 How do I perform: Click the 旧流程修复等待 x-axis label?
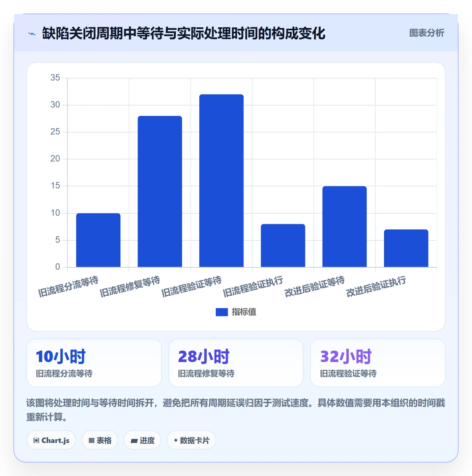(130, 287)
